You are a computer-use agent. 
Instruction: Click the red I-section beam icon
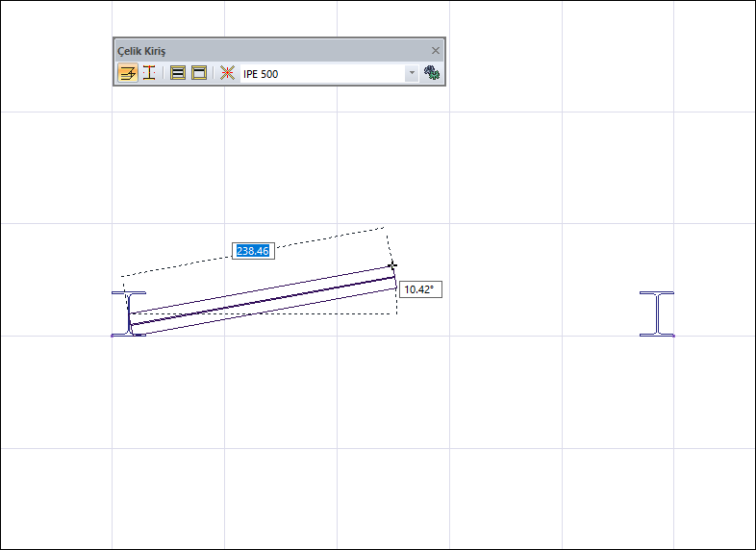tap(149, 73)
